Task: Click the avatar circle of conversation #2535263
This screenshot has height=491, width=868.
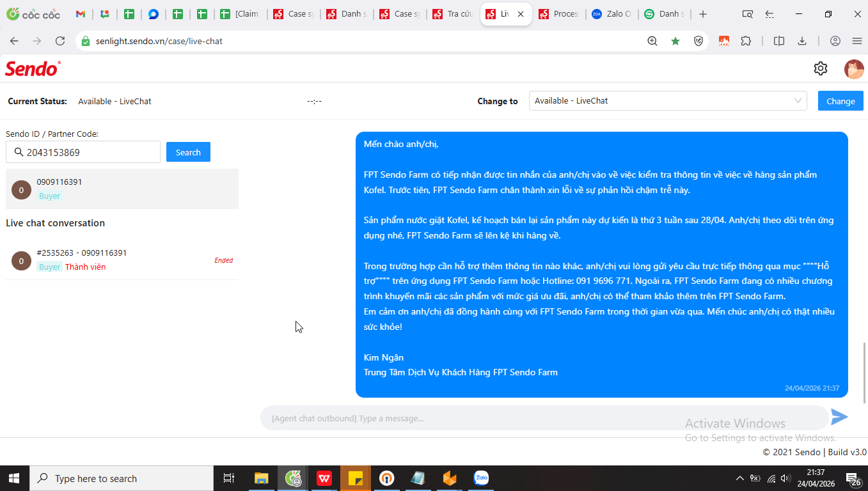Action: (x=21, y=261)
